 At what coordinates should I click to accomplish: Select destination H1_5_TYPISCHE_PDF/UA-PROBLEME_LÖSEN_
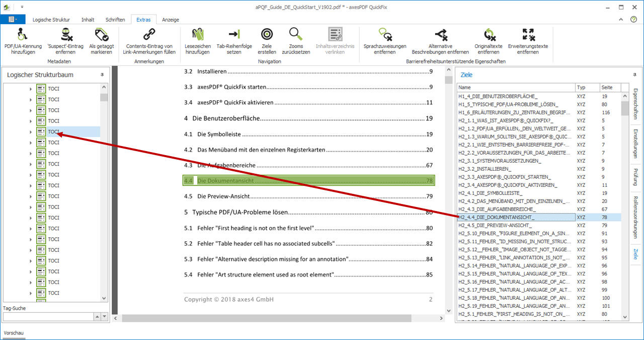(516, 104)
